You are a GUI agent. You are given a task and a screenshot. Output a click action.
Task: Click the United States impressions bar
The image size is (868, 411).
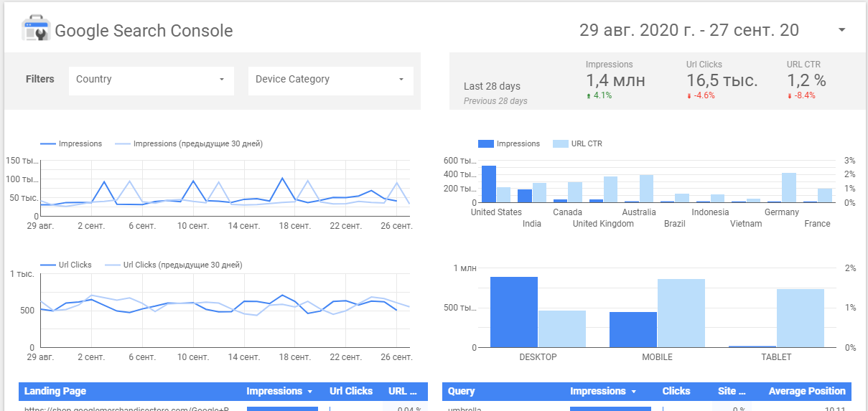(489, 184)
